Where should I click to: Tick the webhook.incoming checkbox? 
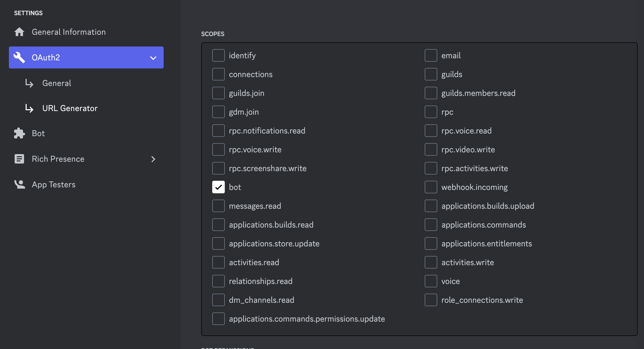tap(431, 187)
